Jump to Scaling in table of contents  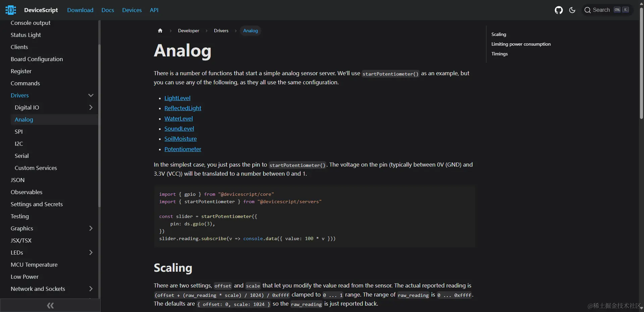point(499,34)
